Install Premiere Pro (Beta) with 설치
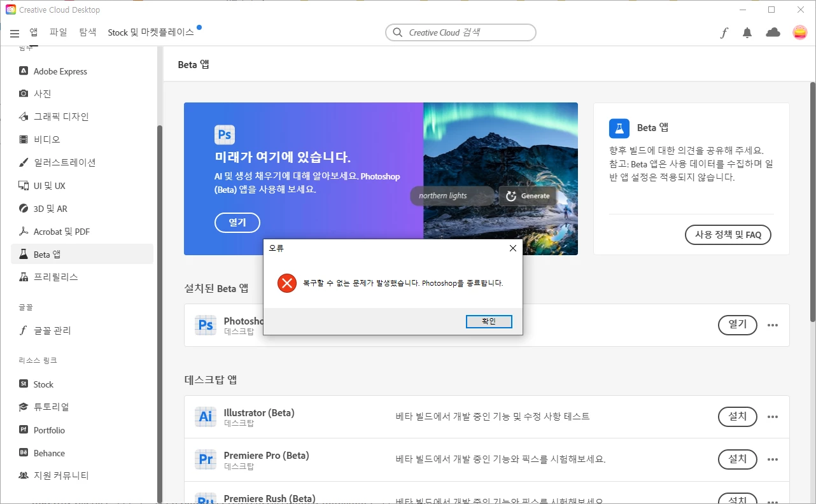This screenshot has width=816, height=504. (738, 459)
